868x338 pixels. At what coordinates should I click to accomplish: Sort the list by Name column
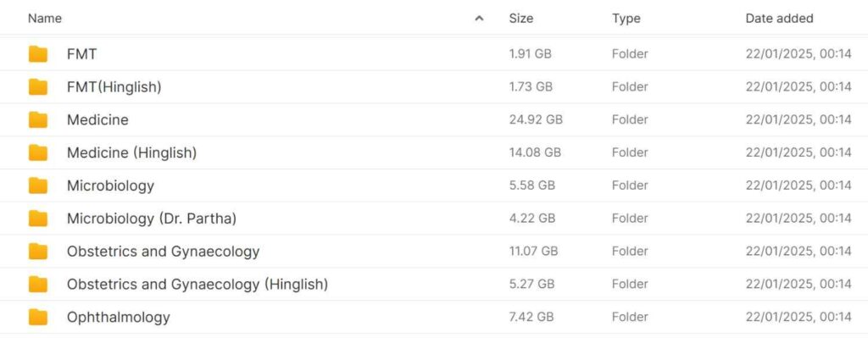45,19
